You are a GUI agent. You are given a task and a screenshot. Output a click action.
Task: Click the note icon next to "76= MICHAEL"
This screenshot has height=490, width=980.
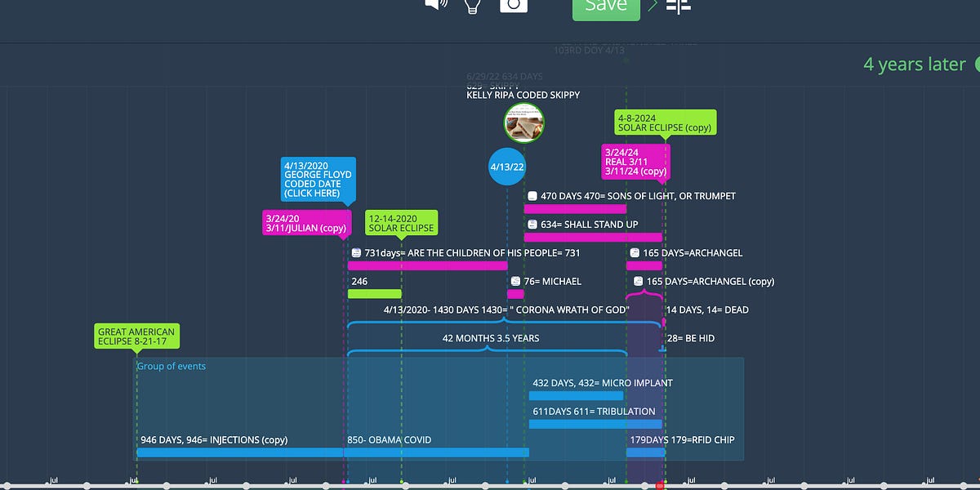click(516, 281)
